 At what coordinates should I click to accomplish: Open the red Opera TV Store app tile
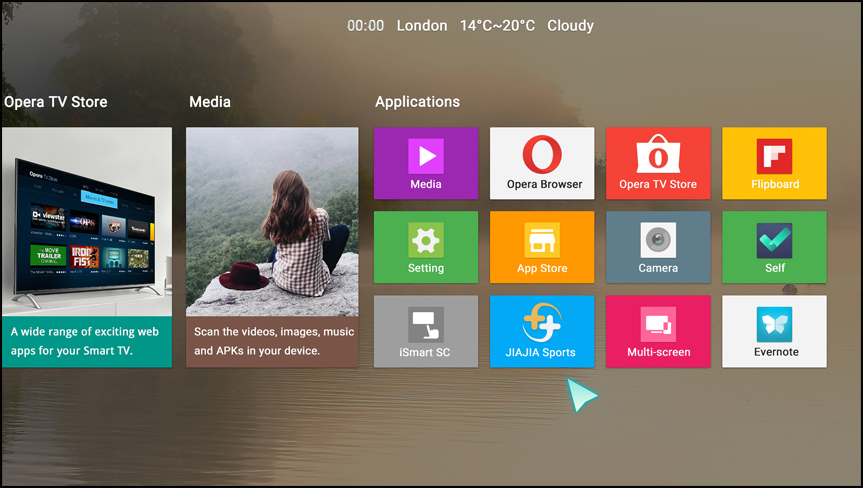click(x=658, y=163)
